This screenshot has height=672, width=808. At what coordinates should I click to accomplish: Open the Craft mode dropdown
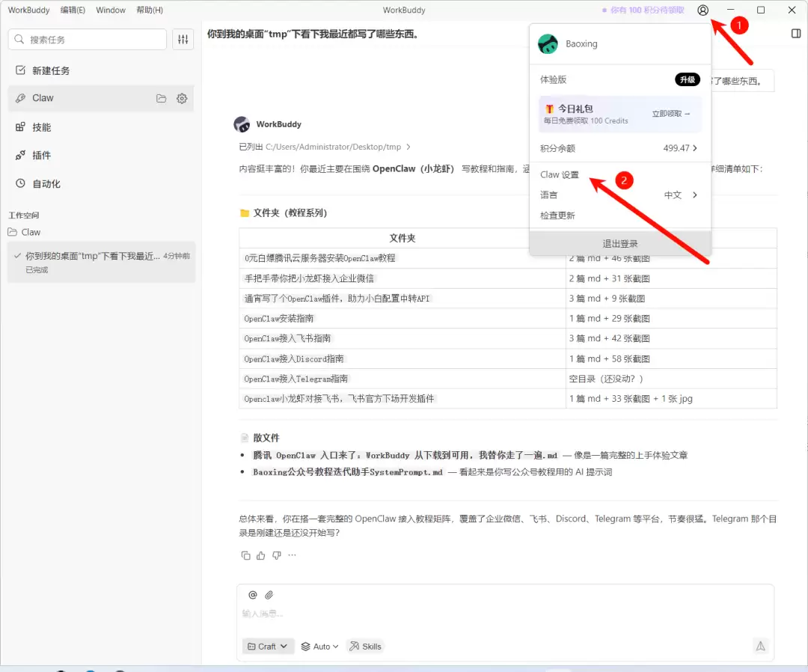[268, 647]
